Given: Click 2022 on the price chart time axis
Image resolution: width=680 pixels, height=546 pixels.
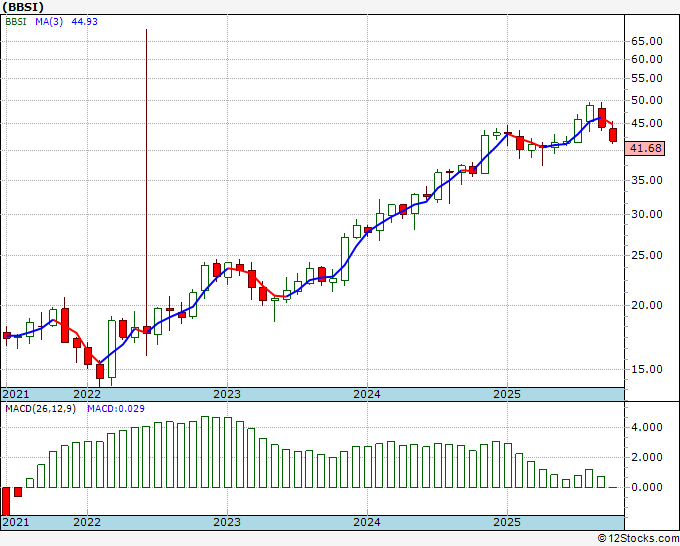Looking at the screenshot, I should 87,394.
